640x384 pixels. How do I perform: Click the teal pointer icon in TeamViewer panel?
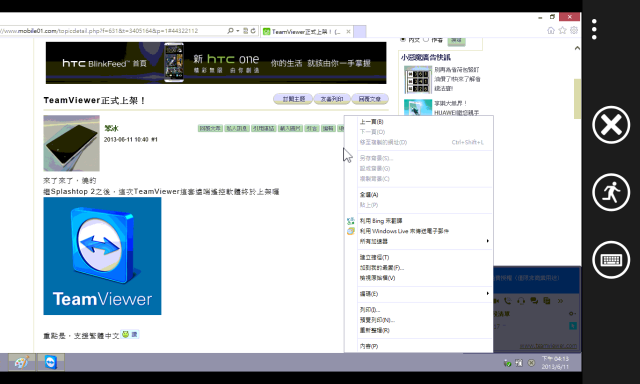pos(573,326)
